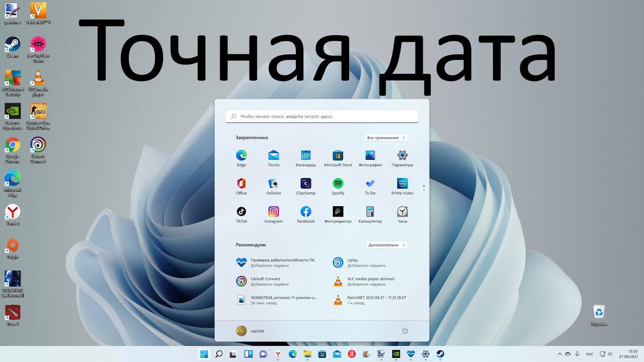Open recommended Uplay item

[359, 262]
